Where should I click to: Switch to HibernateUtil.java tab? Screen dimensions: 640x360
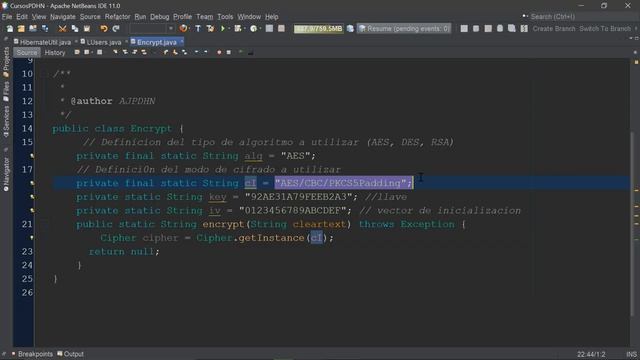point(45,42)
